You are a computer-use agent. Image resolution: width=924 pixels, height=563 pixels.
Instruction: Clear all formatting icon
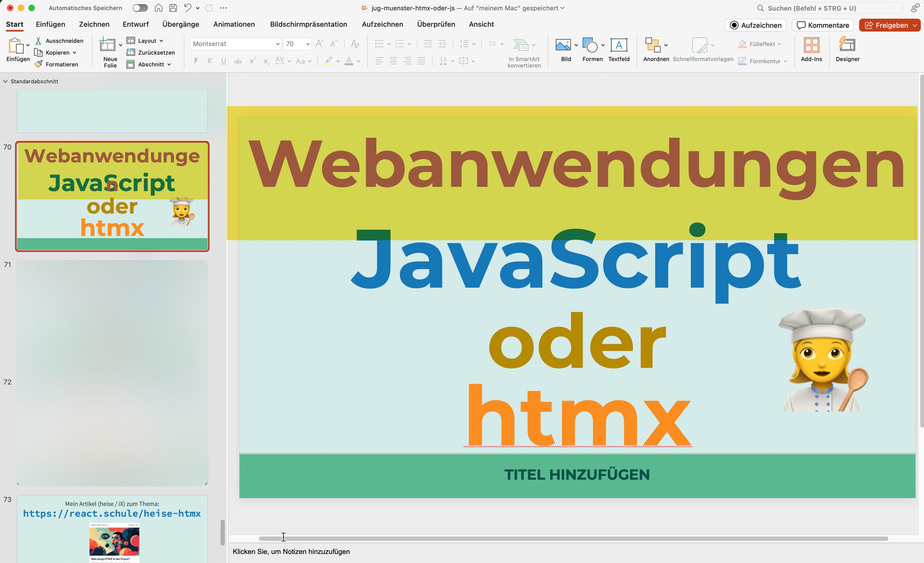[x=355, y=43]
